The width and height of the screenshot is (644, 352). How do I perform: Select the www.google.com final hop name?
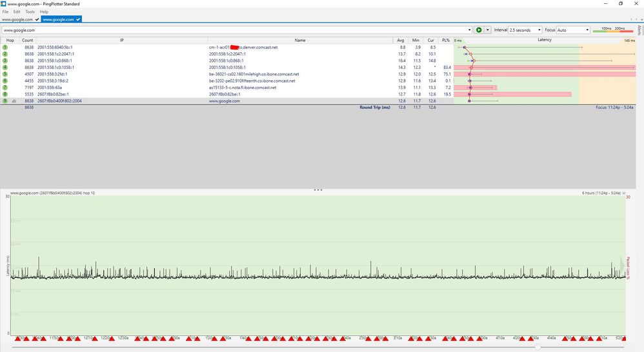[225, 101]
